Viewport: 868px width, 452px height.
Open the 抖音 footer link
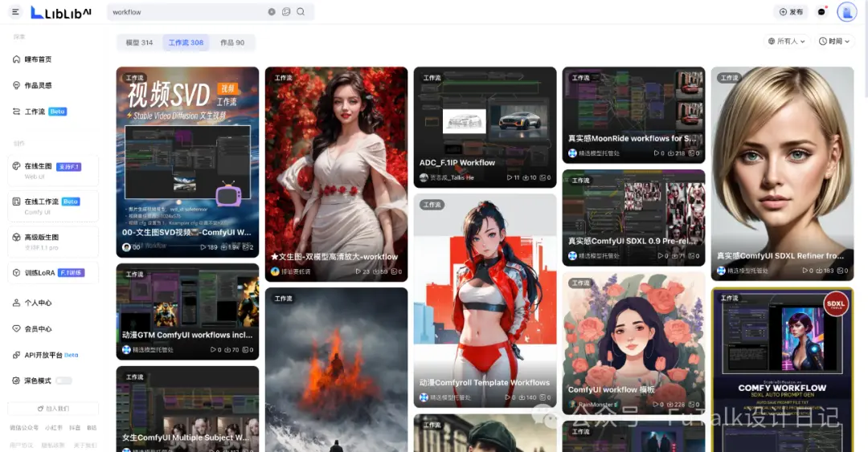point(75,428)
